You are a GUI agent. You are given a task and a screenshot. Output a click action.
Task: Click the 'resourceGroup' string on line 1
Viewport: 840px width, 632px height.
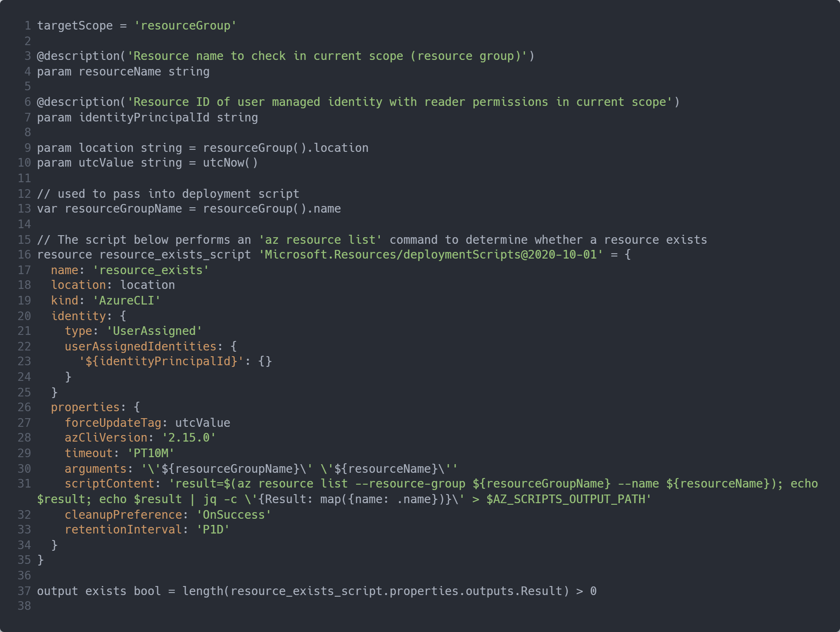[185, 26]
